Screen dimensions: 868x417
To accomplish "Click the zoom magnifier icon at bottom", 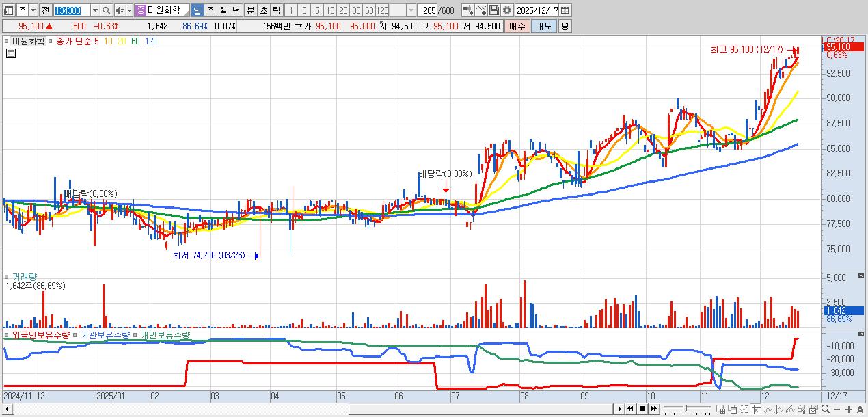I will pos(825,409).
